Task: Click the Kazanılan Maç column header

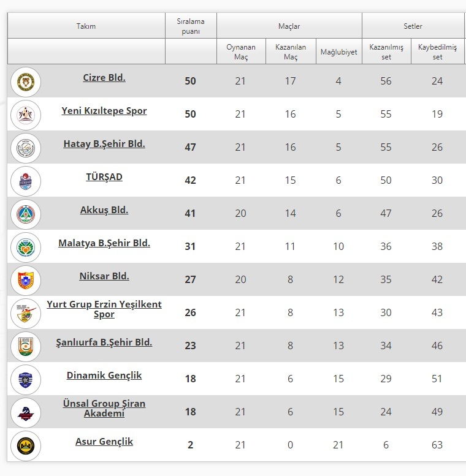Action: click(x=290, y=52)
